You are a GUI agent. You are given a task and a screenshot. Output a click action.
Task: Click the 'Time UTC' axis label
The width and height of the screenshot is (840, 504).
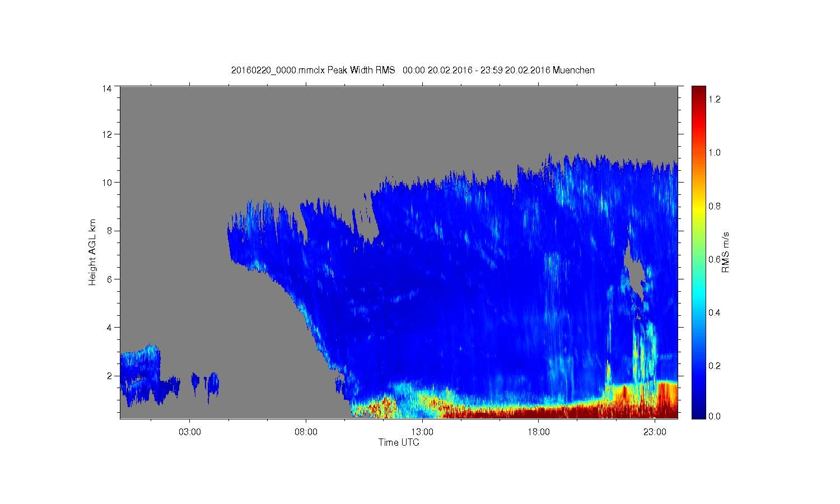coord(399,442)
